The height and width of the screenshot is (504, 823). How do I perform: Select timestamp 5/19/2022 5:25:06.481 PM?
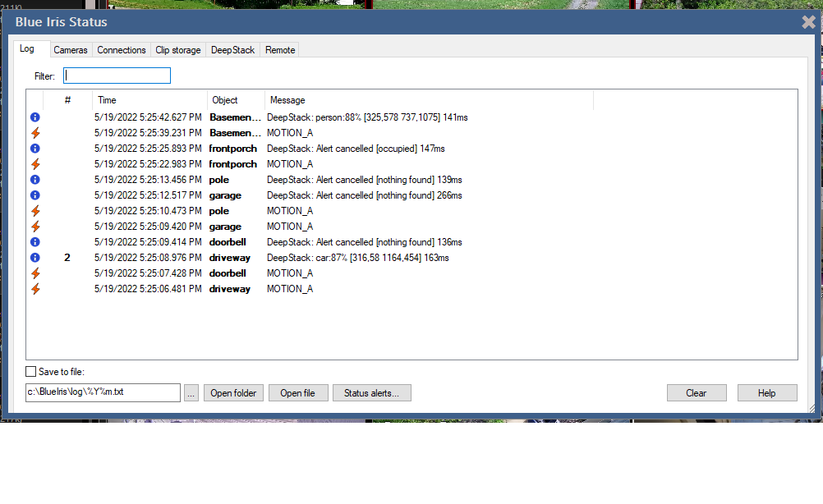pos(148,289)
